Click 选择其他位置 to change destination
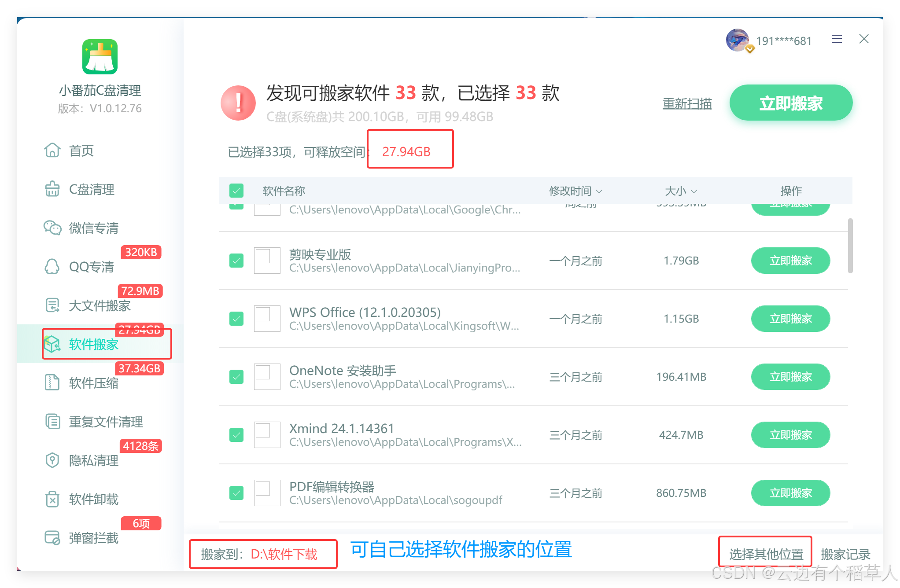 click(766, 554)
